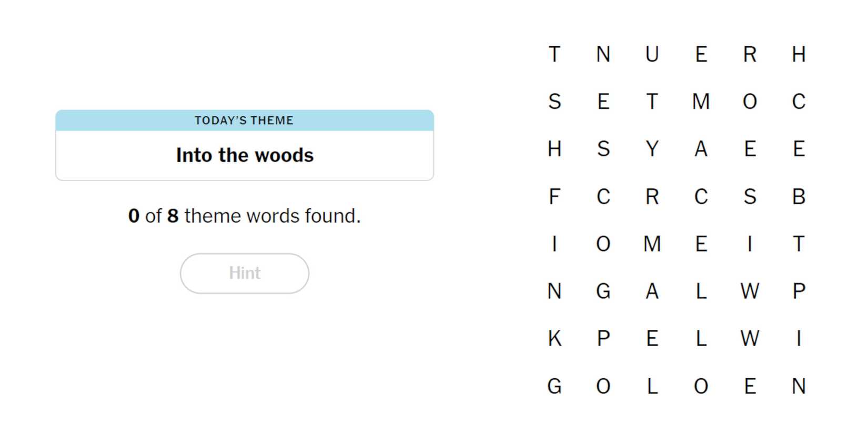Click the Hint button
Image resolution: width=868 pixels, height=434 pixels.
245,273
